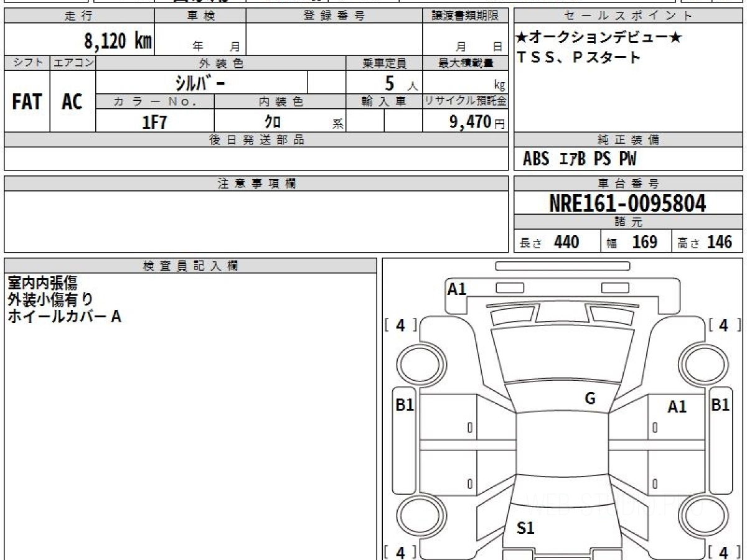This screenshot has width=747, height=560.
Task: Click the A1 mark on front bumper
Action: [457, 288]
